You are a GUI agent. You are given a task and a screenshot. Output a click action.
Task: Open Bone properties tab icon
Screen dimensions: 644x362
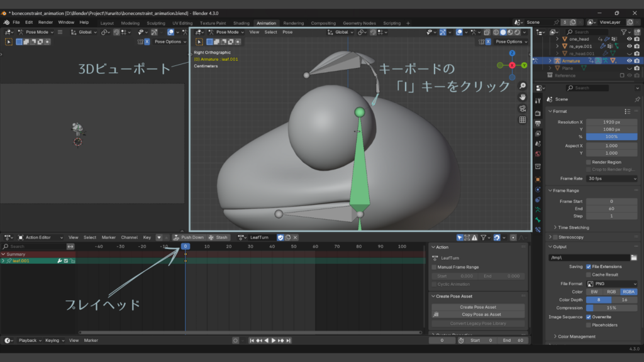pyautogui.click(x=538, y=220)
